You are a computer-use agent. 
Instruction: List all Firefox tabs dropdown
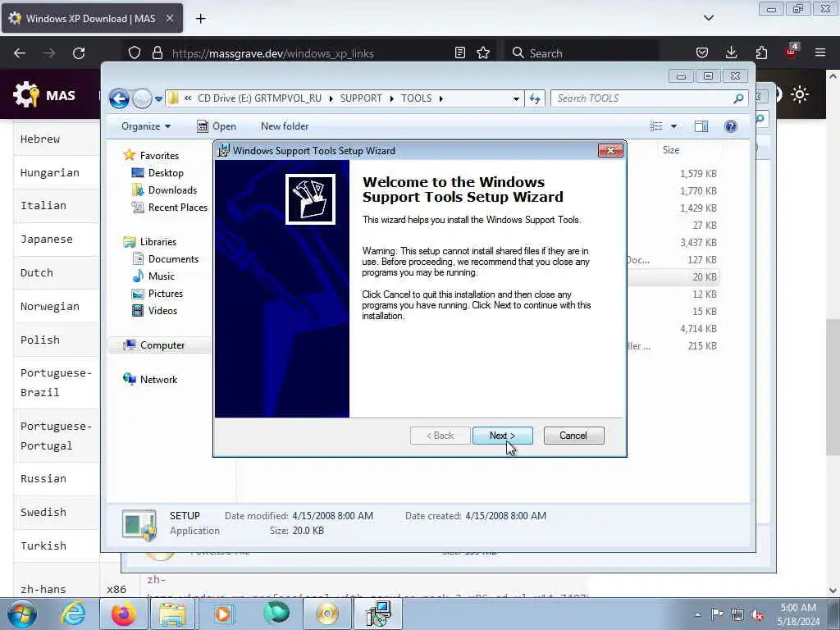709,18
